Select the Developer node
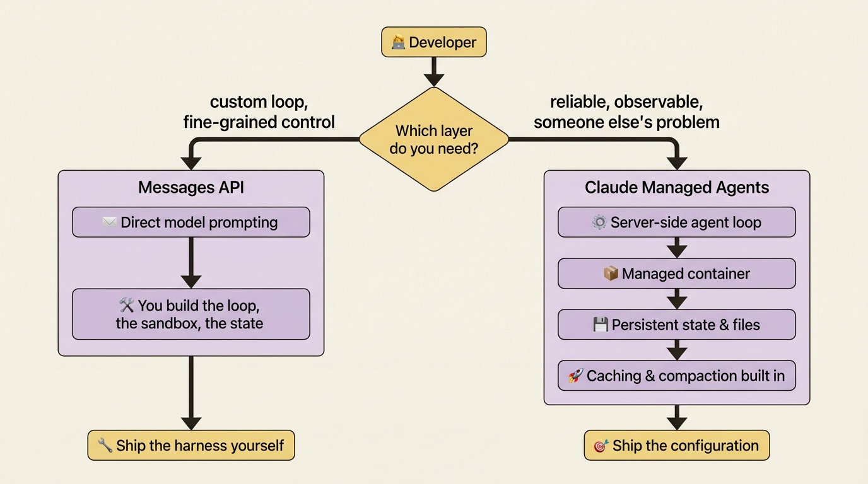Viewport: 868px width, 484px height. pos(434,42)
